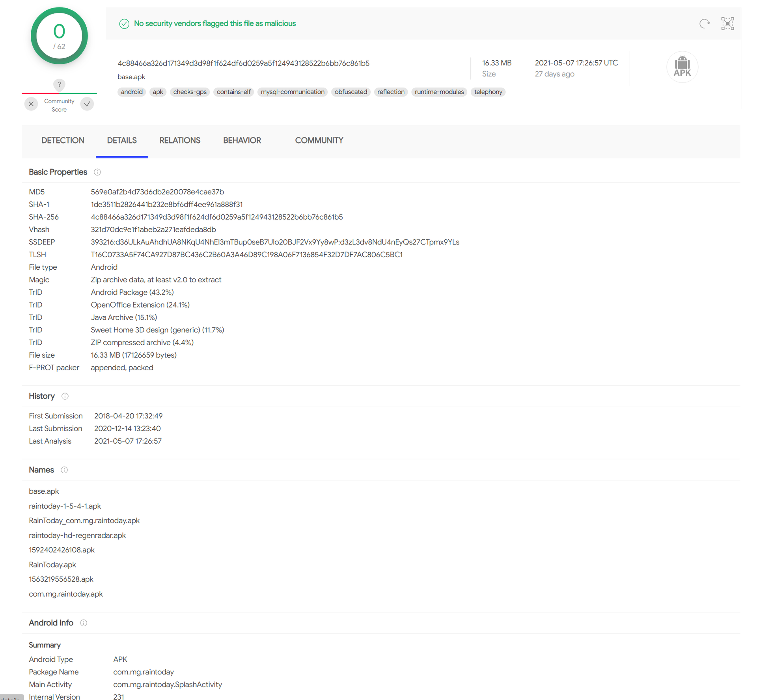Click the name 1563219556528.apk
The height and width of the screenshot is (700, 757).
pyautogui.click(x=61, y=579)
